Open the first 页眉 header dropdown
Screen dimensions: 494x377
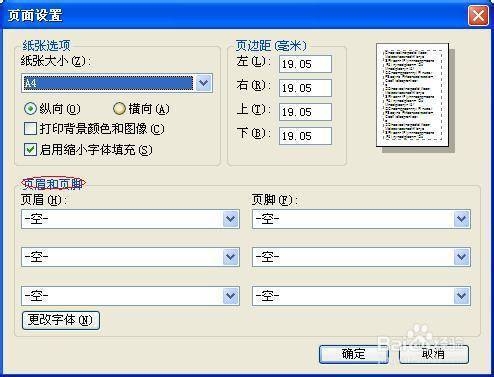pyautogui.click(x=130, y=219)
